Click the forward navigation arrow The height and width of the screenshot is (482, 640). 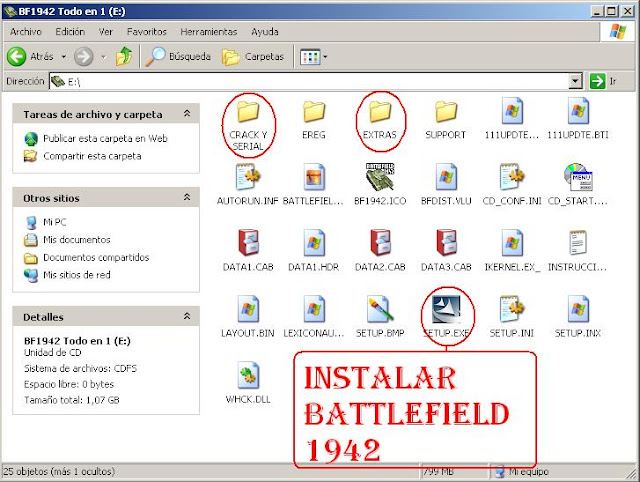point(84,56)
